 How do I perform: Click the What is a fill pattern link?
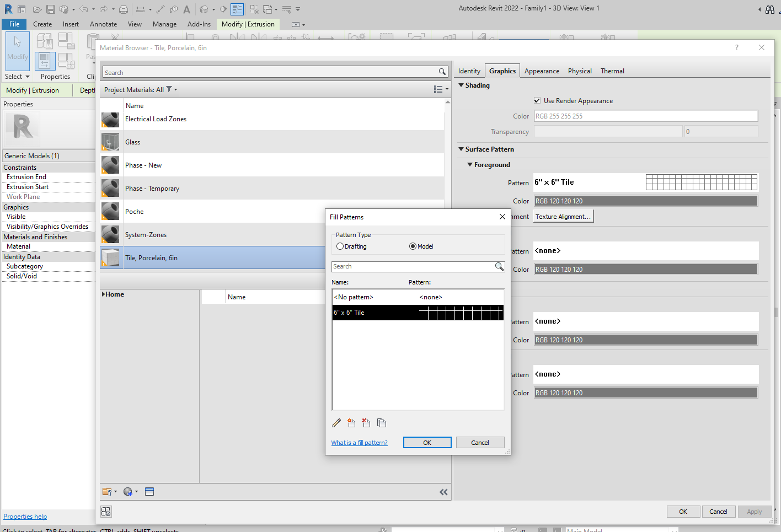[x=359, y=442]
